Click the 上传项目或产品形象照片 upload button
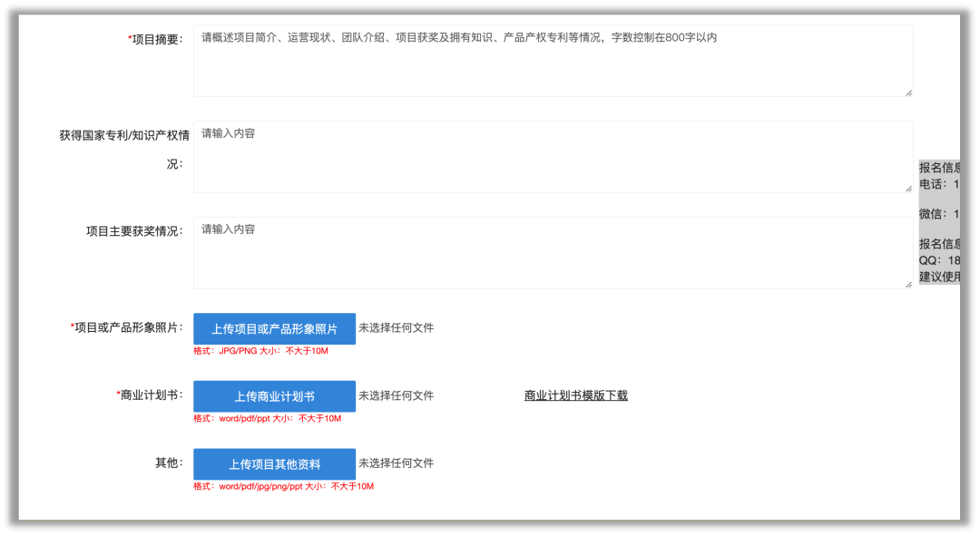 coord(274,328)
